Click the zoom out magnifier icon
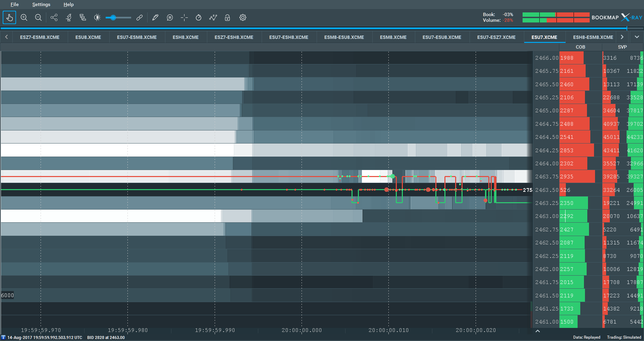 [x=38, y=17]
